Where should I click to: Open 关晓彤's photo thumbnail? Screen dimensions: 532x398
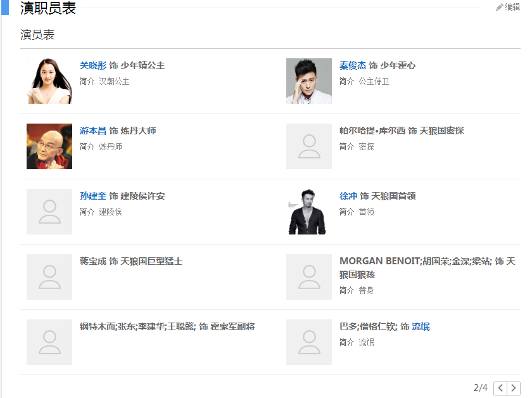(x=49, y=81)
